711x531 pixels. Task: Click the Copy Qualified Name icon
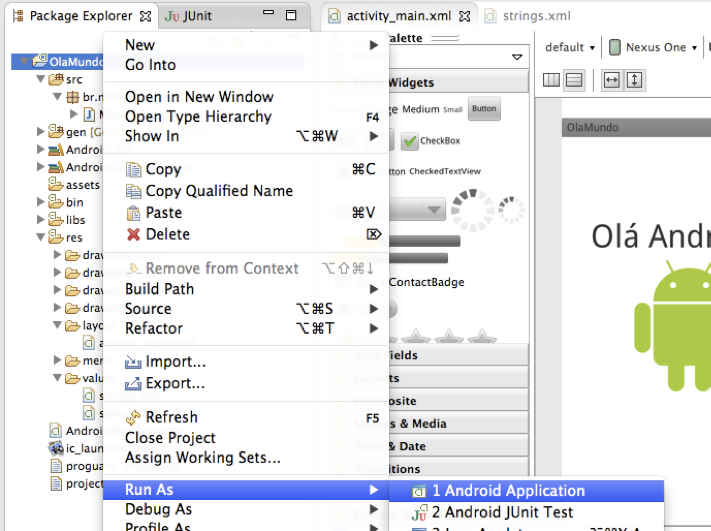click(133, 191)
